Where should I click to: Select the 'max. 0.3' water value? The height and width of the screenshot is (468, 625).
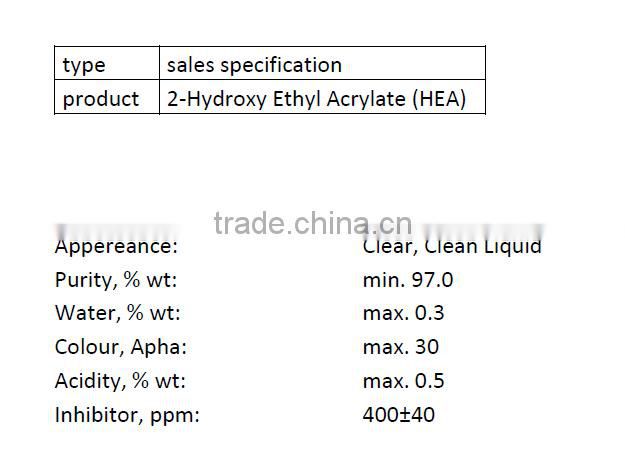click(x=404, y=313)
